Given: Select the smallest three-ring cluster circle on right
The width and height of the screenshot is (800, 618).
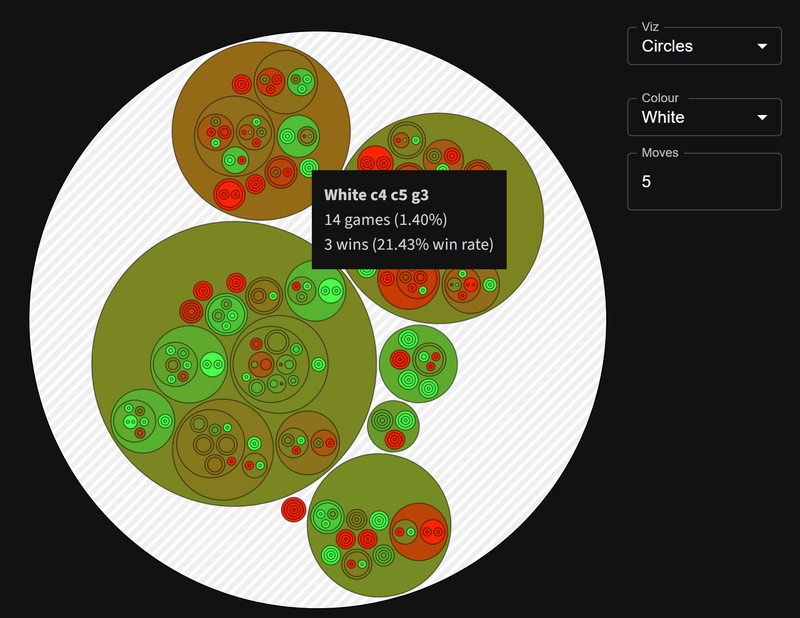Looking at the screenshot, I should tap(393, 426).
